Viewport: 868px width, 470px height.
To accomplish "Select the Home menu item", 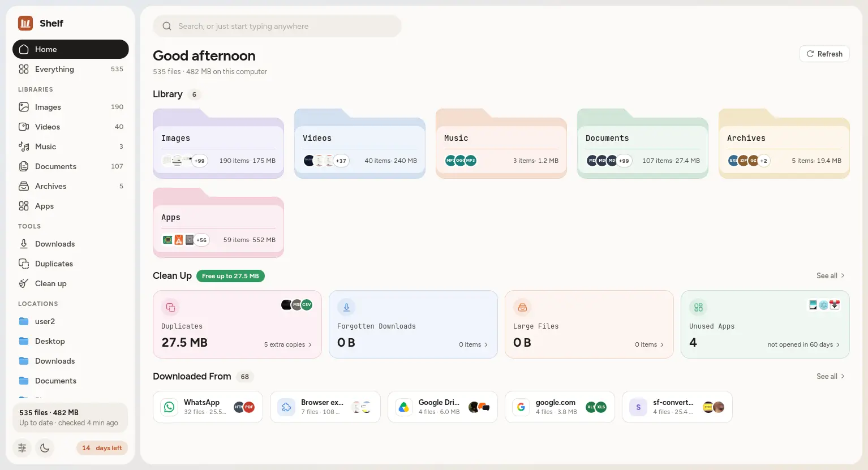I will pyautogui.click(x=71, y=49).
